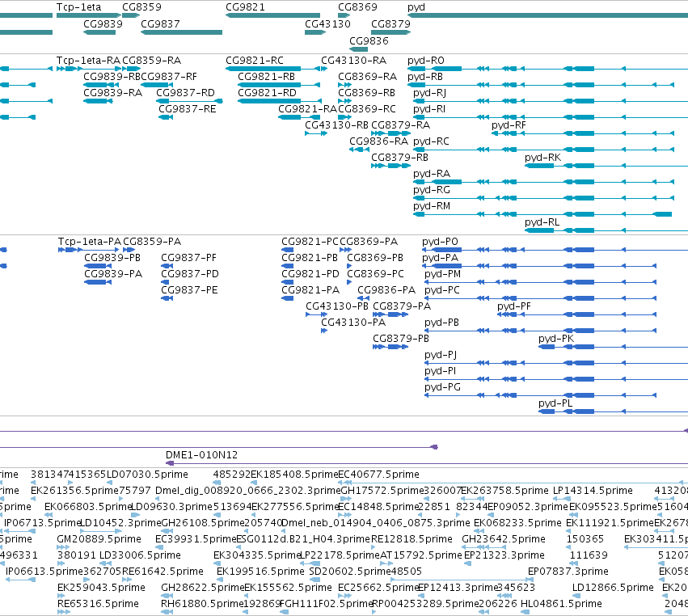Select transcript Tcp-1eta-RA
Screen dimensions: 688x616
[x=88, y=60]
